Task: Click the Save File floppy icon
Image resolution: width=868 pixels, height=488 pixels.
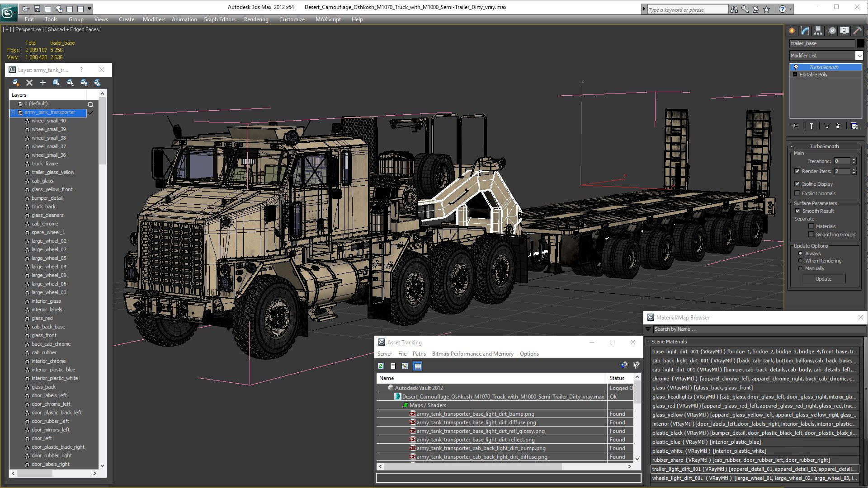Action: (x=37, y=9)
